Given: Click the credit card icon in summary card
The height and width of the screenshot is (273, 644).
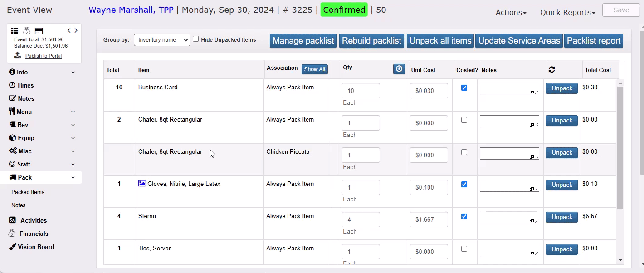Looking at the screenshot, I should pos(39,31).
